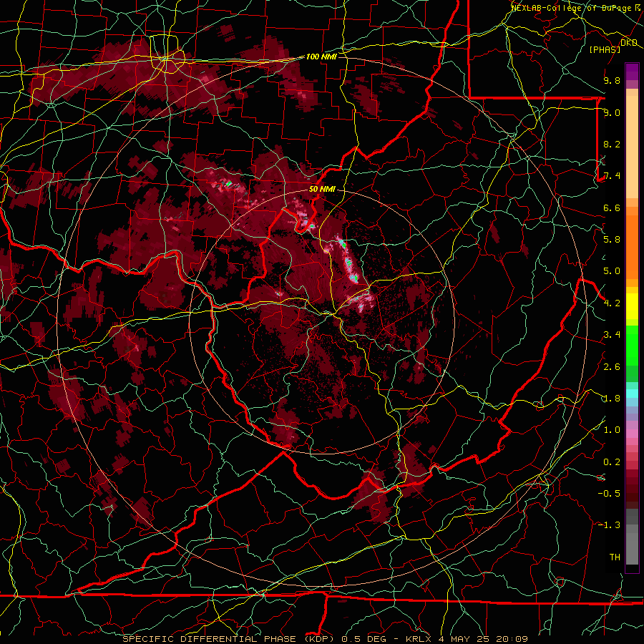Click the 7.4 value on the color scale

(612, 176)
